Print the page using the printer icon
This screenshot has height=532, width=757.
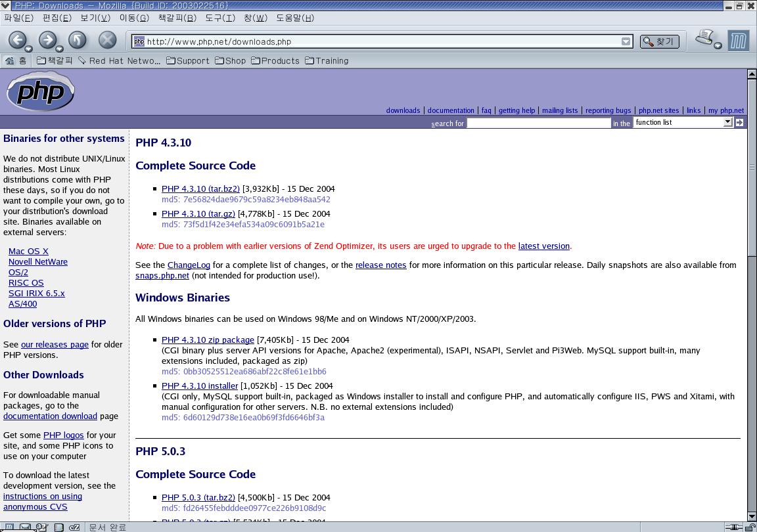click(x=704, y=37)
